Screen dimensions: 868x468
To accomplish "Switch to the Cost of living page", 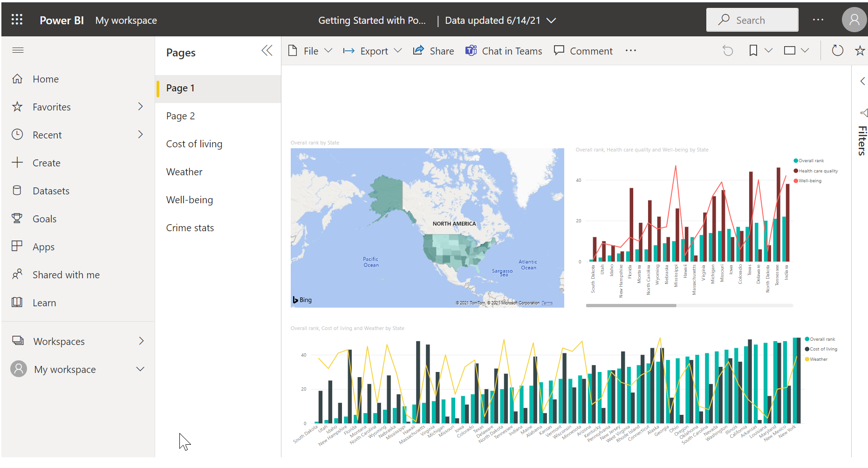I will (194, 144).
